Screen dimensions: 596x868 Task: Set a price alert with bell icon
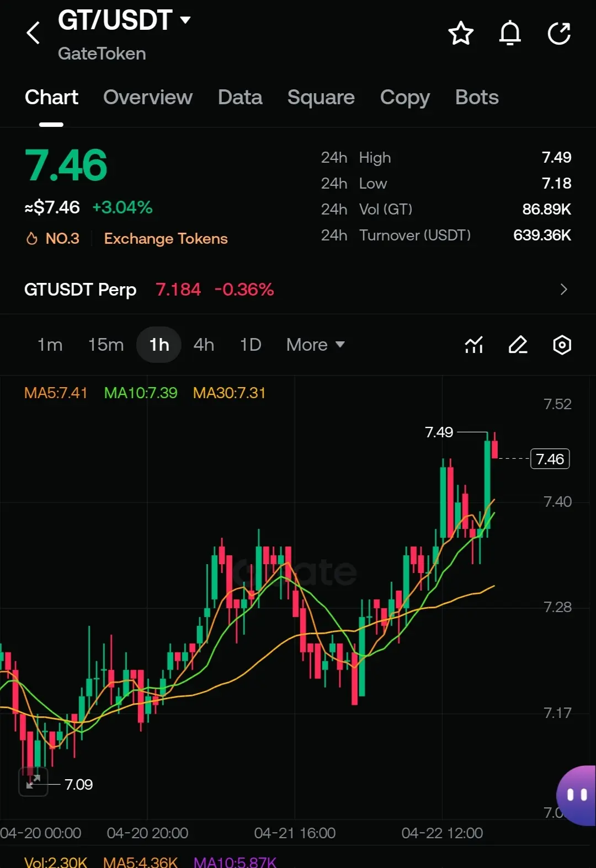click(x=510, y=33)
